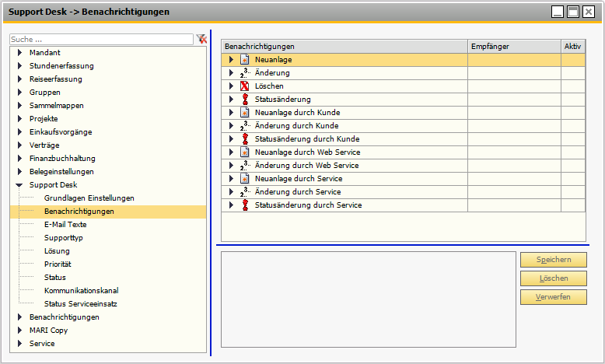This screenshot has height=364, width=605.
Task: Maximize the Support Desk window
Action: (x=573, y=12)
